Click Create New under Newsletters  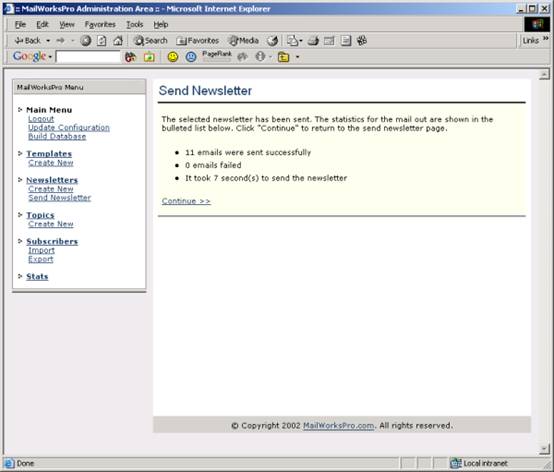(51, 189)
